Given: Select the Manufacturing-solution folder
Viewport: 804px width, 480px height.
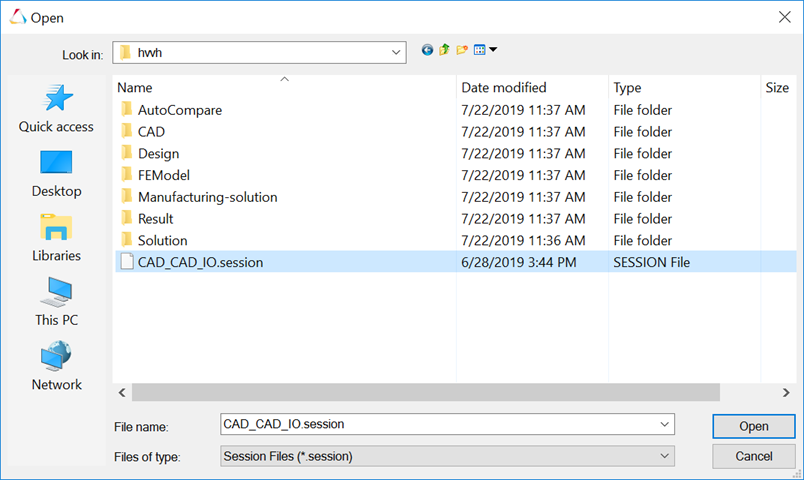Looking at the screenshot, I should (207, 197).
